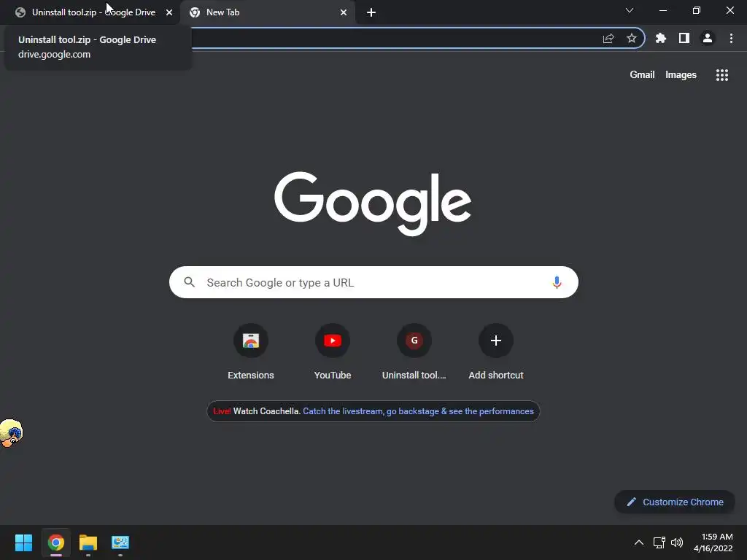Click the Add shortcut tile
Screen dimensions: 747x560
click(x=496, y=351)
